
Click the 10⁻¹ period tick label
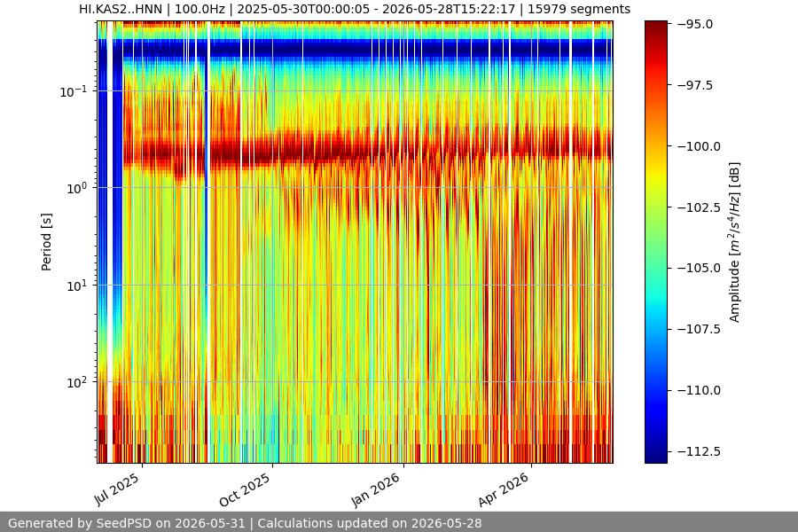click(74, 91)
